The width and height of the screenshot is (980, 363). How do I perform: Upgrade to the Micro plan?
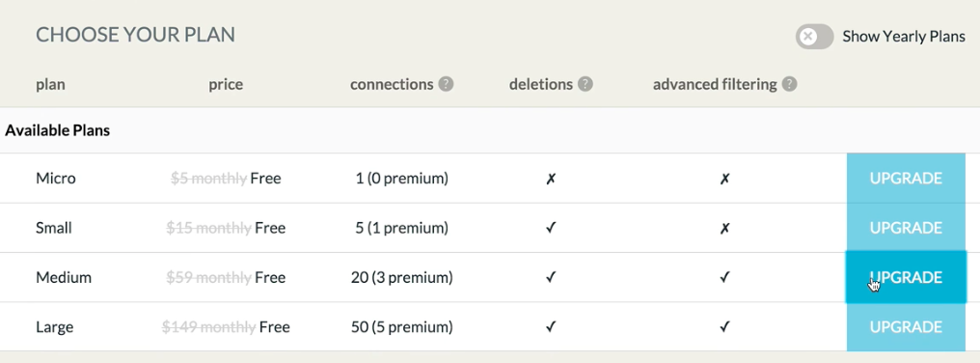pyautogui.click(x=906, y=179)
